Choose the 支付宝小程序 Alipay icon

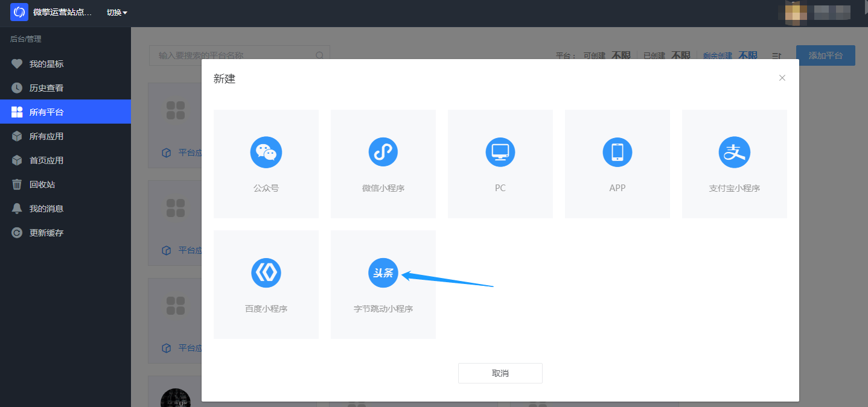click(x=735, y=152)
